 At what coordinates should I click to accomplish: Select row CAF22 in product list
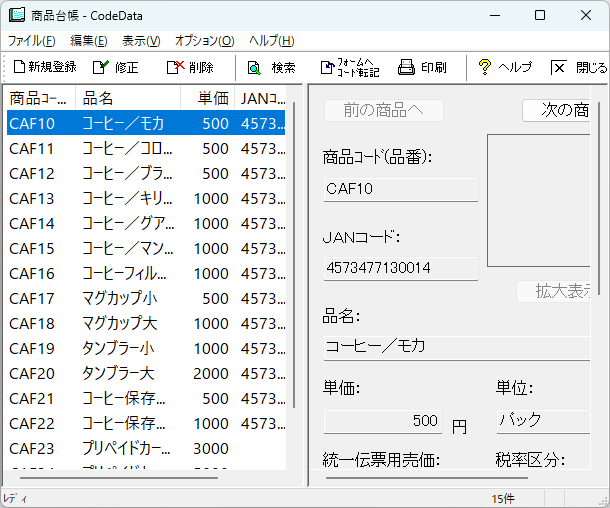[x=146, y=424]
